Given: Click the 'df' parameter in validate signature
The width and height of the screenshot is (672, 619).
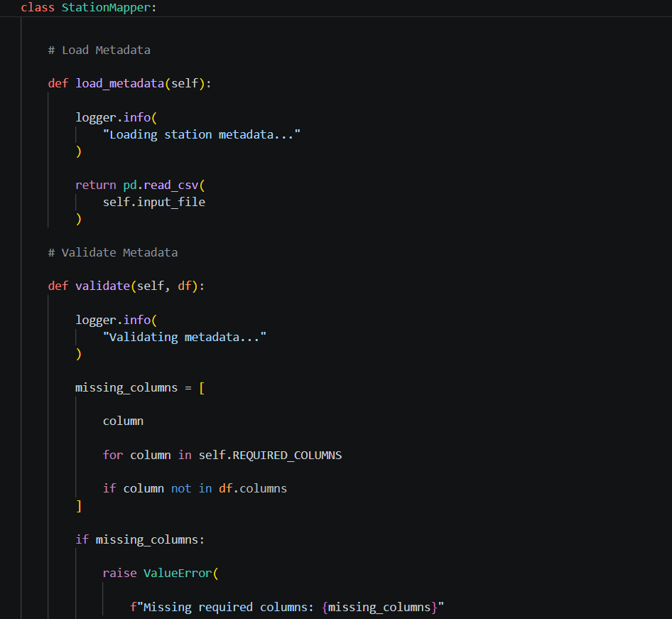Looking at the screenshot, I should pos(185,286).
